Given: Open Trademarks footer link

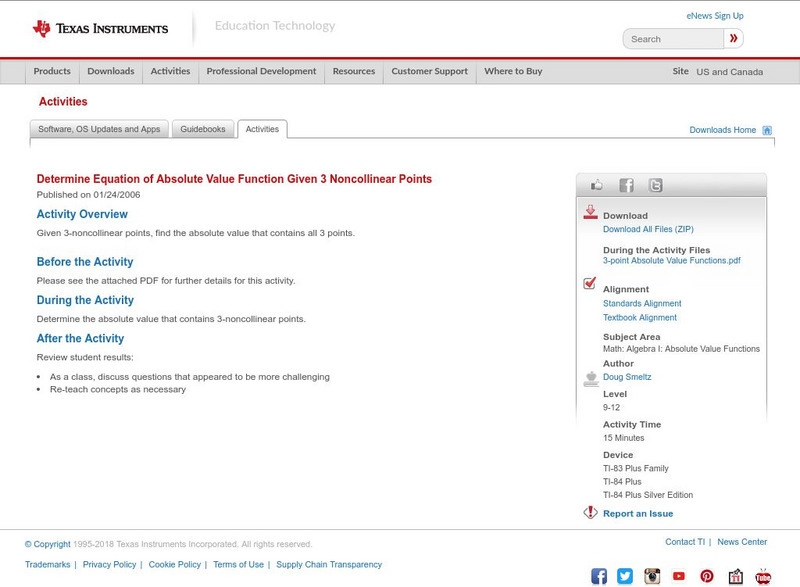Looking at the screenshot, I should pyautogui.click(x=47, y=565).
